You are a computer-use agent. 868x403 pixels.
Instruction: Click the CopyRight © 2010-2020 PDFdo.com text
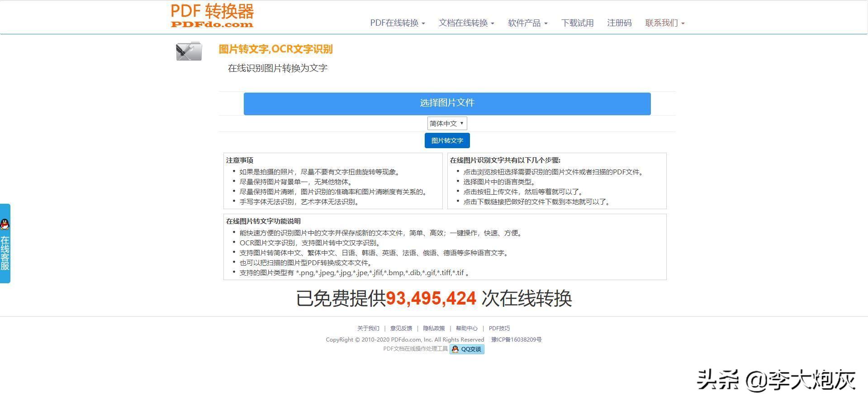tap(405, 340)
